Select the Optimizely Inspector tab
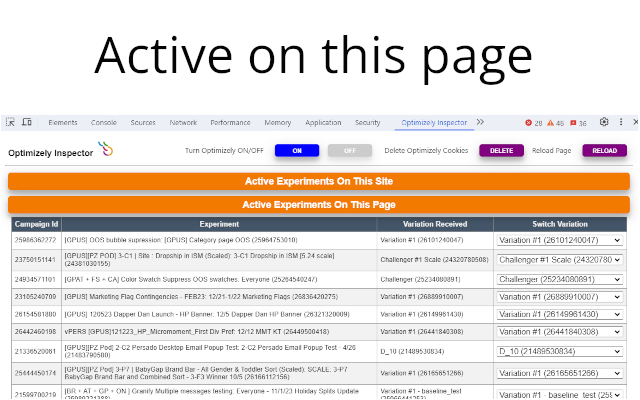The width and height of the screenshot is (640, 400). 434,122
